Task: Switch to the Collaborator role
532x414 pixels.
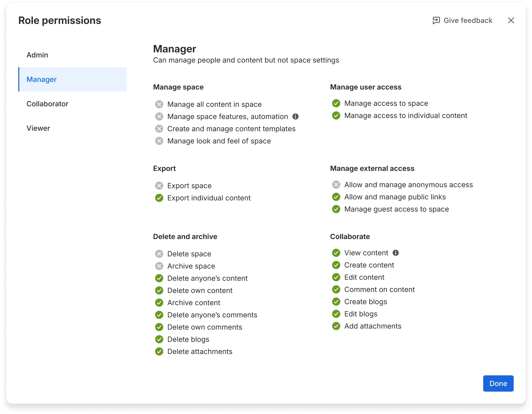Action: pos(72,104)
